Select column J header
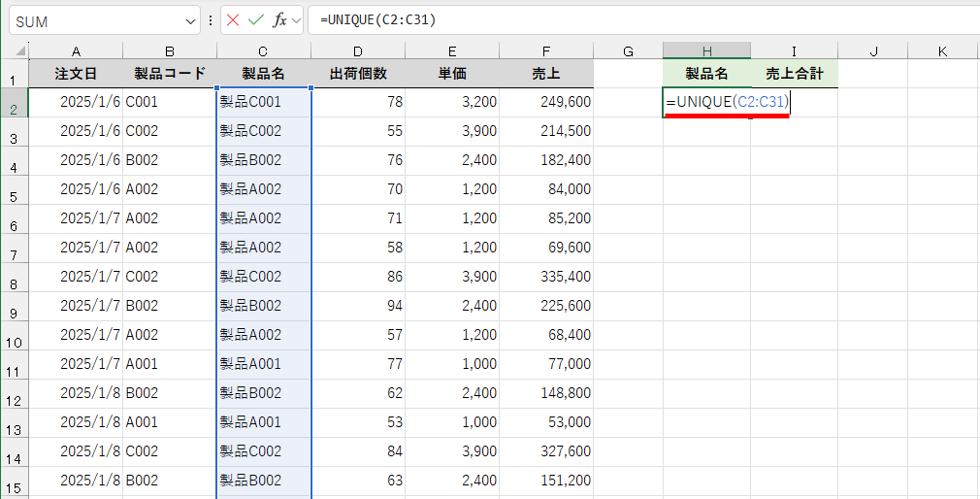The width and height of the screenshot is (980, 499). tap(873, 51)
